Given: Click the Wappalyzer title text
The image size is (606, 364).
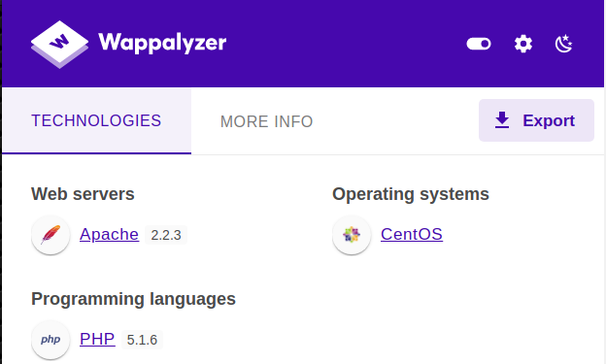Looking at the screenshot, I should coord(162,43).
